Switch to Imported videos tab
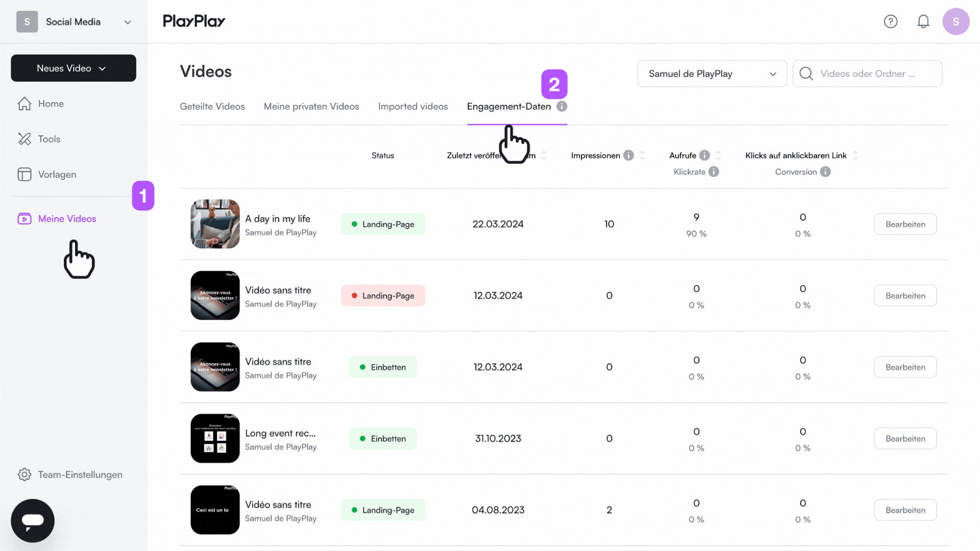This screenshot has width=980, height=551. (x=413, y=106)
